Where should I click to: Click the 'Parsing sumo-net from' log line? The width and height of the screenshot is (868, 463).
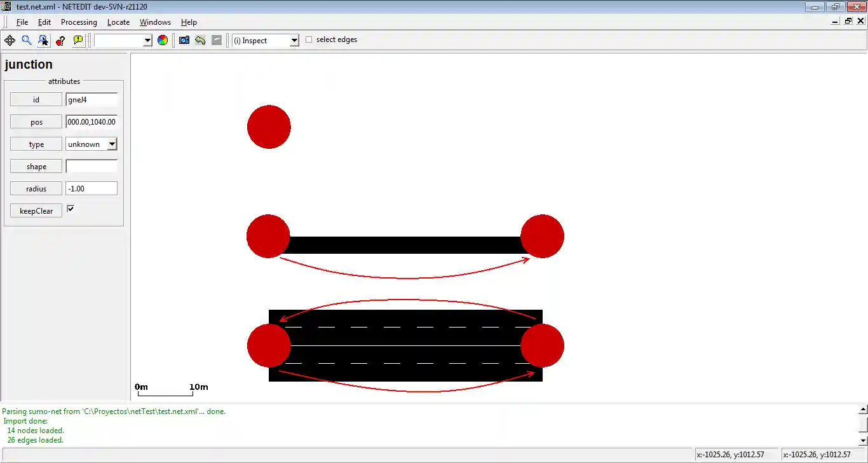pyautogui.click(x=114, y=411)
